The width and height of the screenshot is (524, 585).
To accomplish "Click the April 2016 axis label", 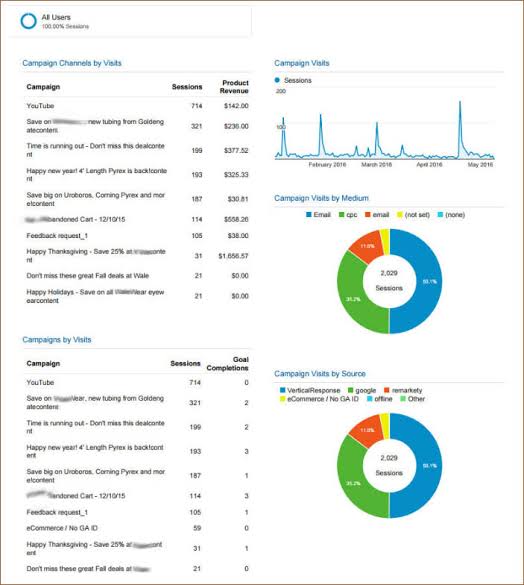I will pos(429,165).
